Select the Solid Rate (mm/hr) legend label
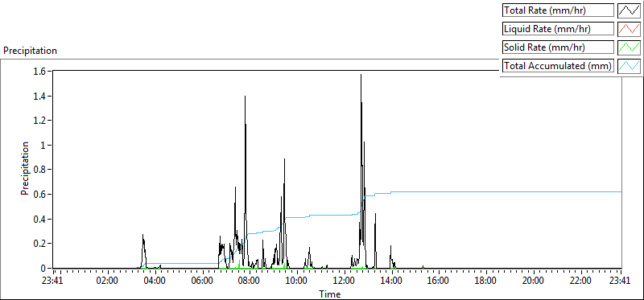This screenshot has width=644, height=300. click(558, 47)
